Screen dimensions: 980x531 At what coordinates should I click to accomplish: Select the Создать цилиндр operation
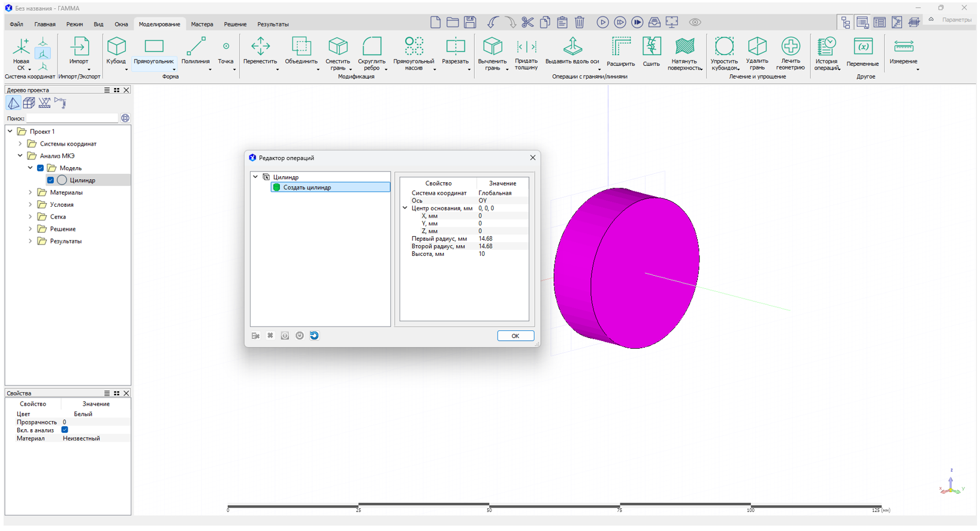click(x=307, y=188)
